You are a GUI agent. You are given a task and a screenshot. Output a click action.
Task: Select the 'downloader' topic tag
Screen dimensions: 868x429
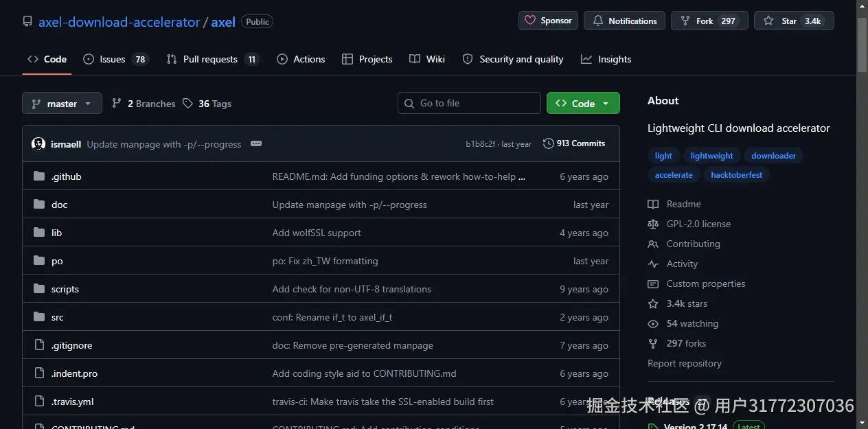[774, 156]
